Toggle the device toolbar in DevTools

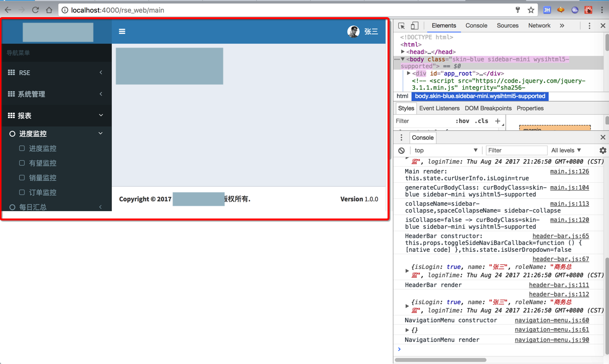414,25
